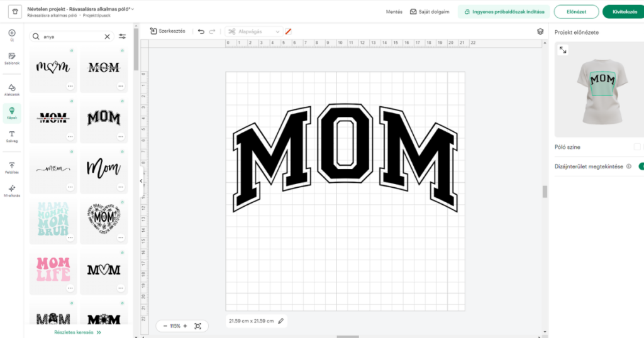Follow the Részletes keresés link
Viewport: 644px width, 338px height.
click(78, 332)
